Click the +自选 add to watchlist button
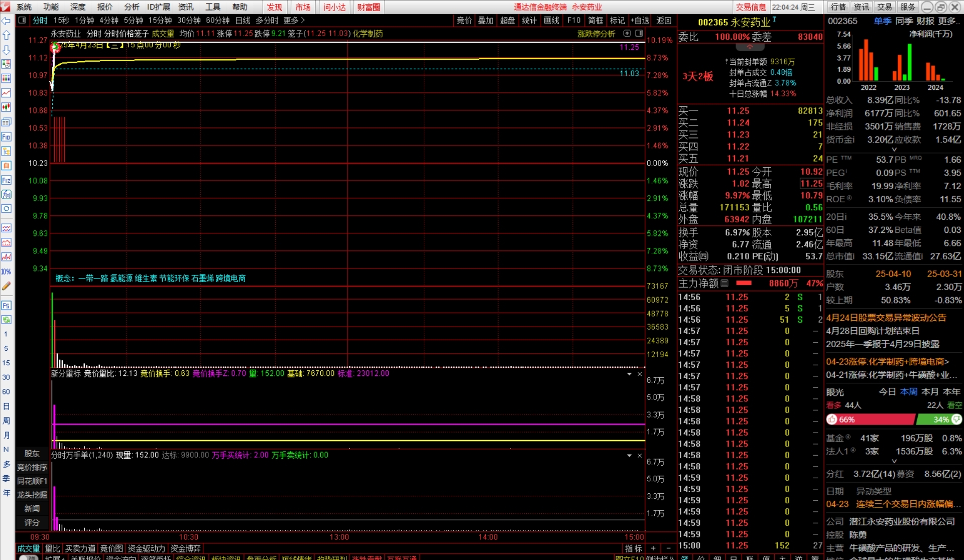The image size is (964, 560). pyautogui.click(x=640, y=21)
